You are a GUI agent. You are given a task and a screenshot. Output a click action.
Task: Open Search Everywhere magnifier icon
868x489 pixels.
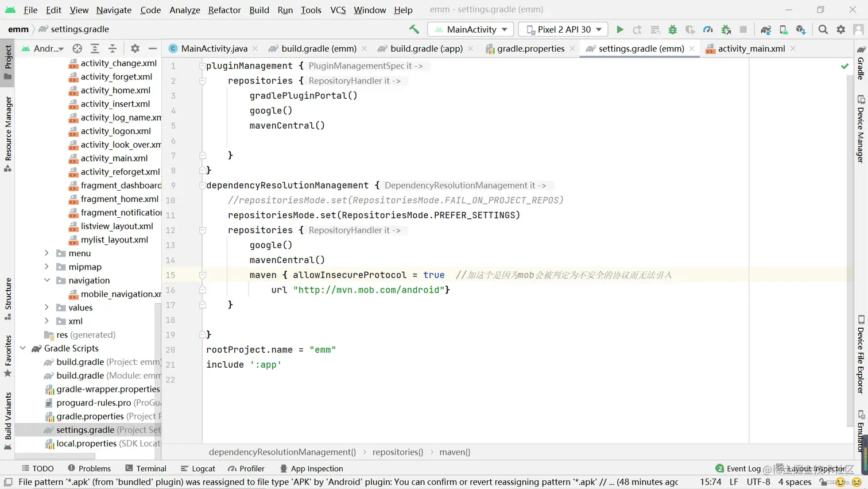[x=823, y=29]
